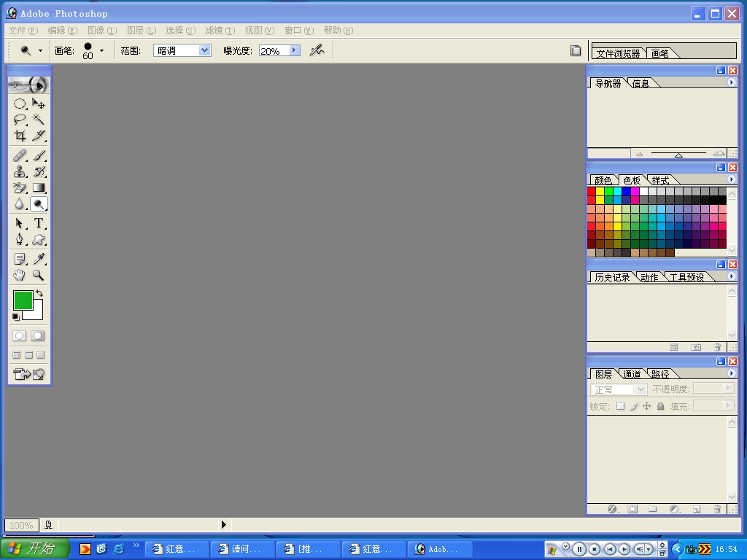The height and width of the screenshot is (560, 747).
Task: Select the Type tool
Action: tap(38, 223)
